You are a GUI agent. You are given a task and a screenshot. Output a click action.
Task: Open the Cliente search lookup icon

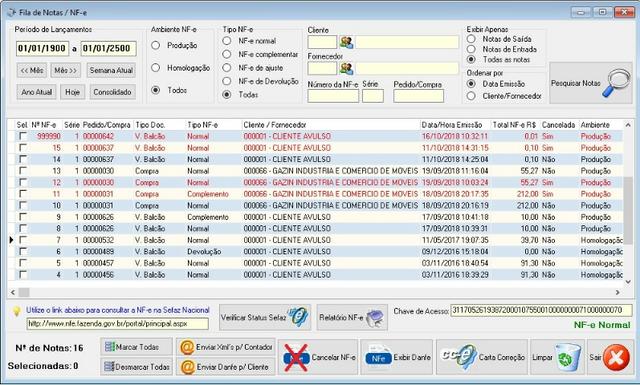tap(347, 42)
